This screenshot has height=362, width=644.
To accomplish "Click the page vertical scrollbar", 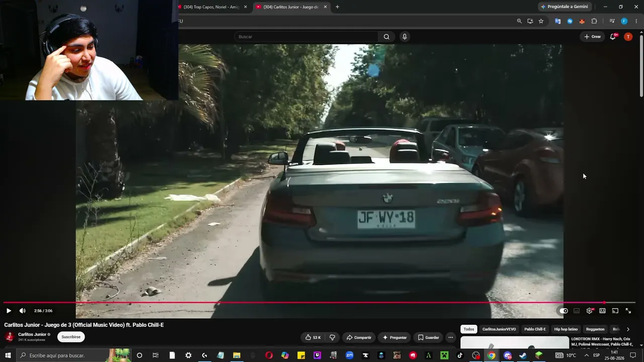I will click(x=641, y=65).
